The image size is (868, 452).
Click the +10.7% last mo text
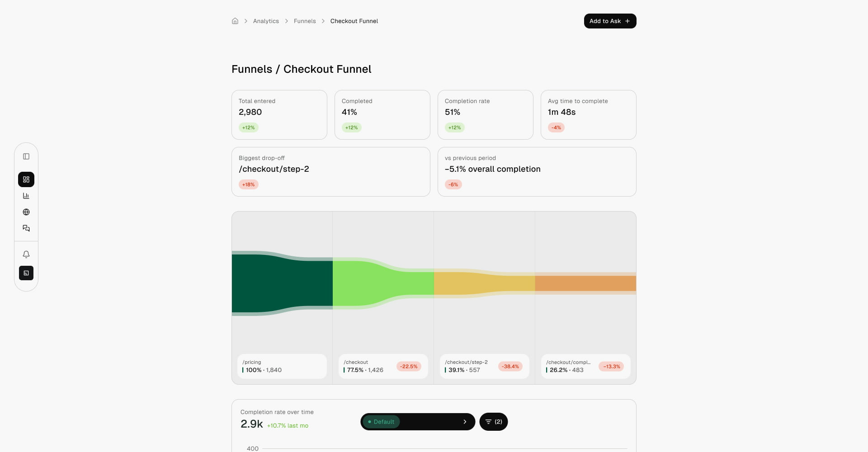point(288,426)
